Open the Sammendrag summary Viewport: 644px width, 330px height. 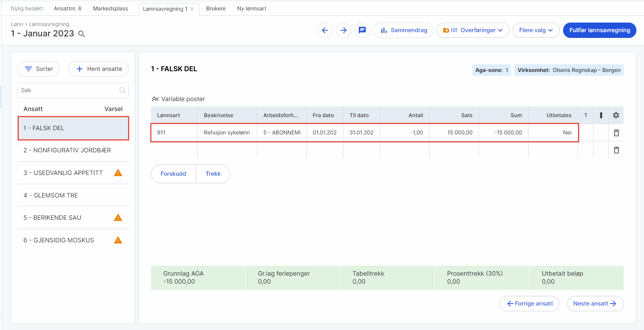pyautogui.click(x=403, y=30)
